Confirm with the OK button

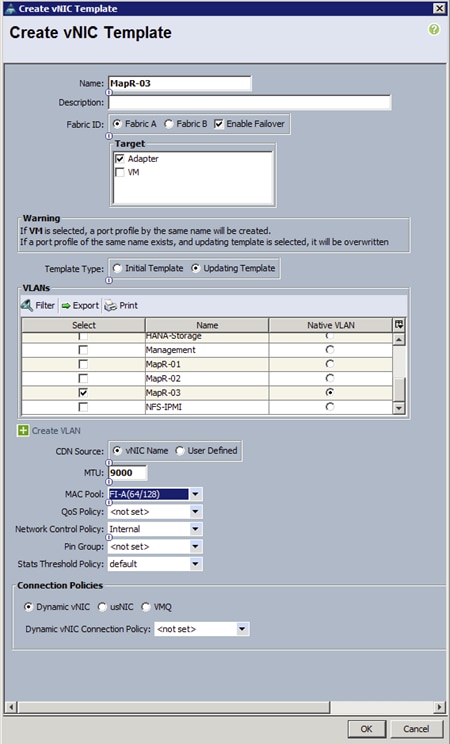pos(366,729)
